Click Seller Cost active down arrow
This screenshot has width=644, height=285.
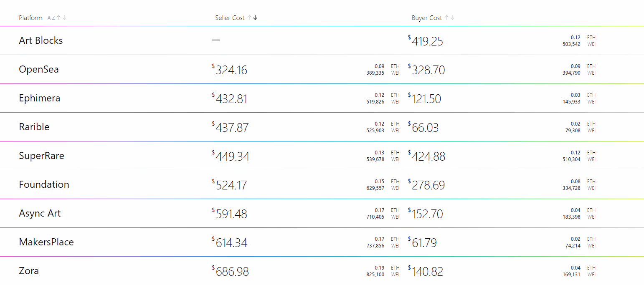click(x=255, y=18)
